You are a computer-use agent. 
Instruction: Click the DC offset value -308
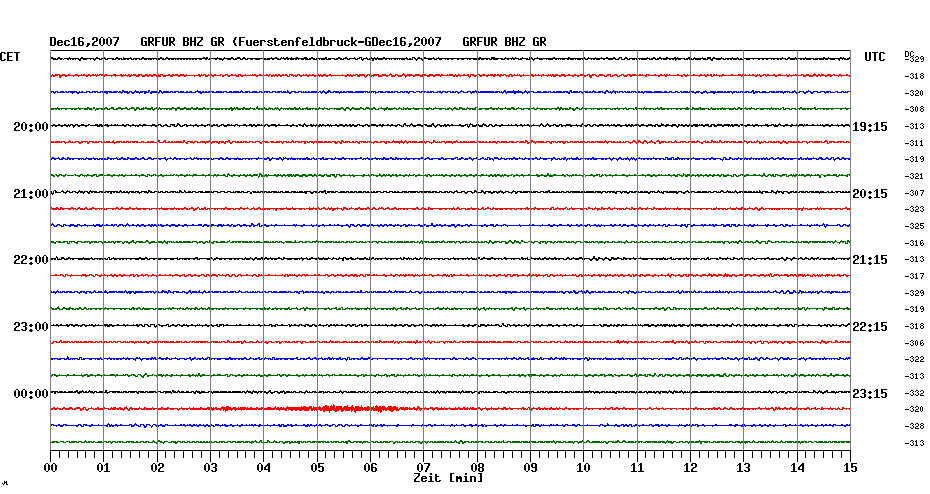point(915,110)
